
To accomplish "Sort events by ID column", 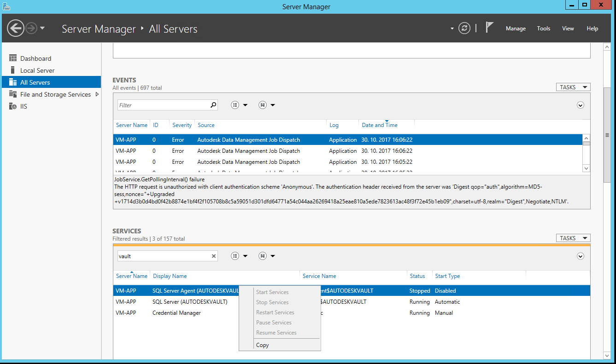I will (156, 125).
